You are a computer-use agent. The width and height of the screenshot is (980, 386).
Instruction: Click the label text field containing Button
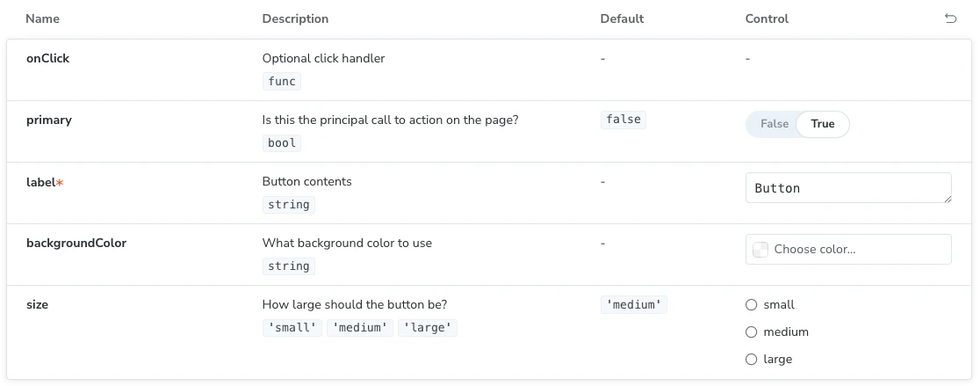pyautogui.click(x=848, y=187)
